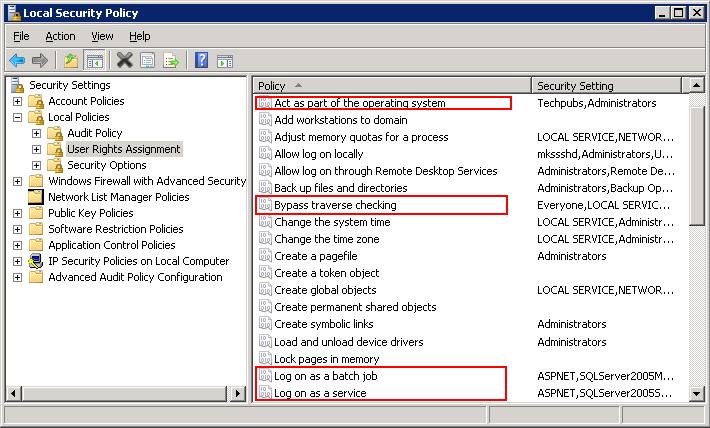
Task: Click the IP Security Policies icon
Action: point(36,261)
